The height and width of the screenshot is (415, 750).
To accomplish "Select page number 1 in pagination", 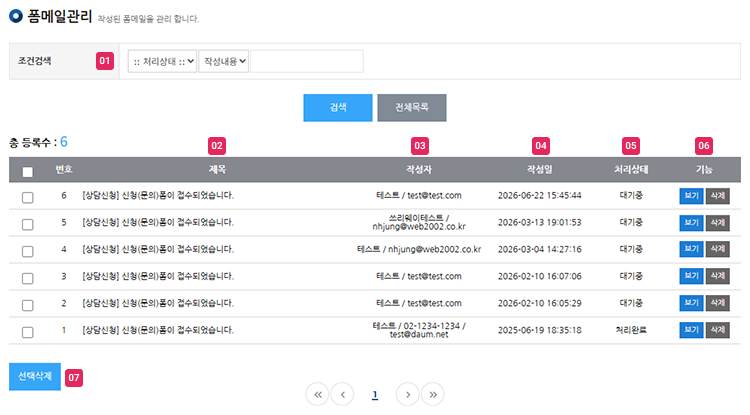I will tap(375, 394).
